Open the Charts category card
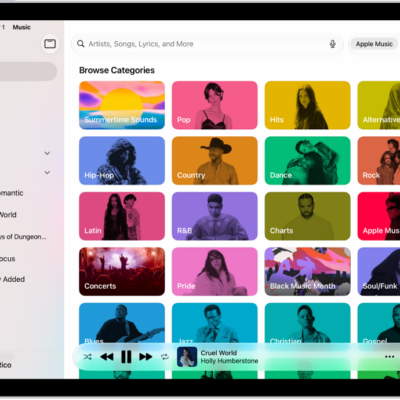400x400 pixels. click(x=307, y=216)
